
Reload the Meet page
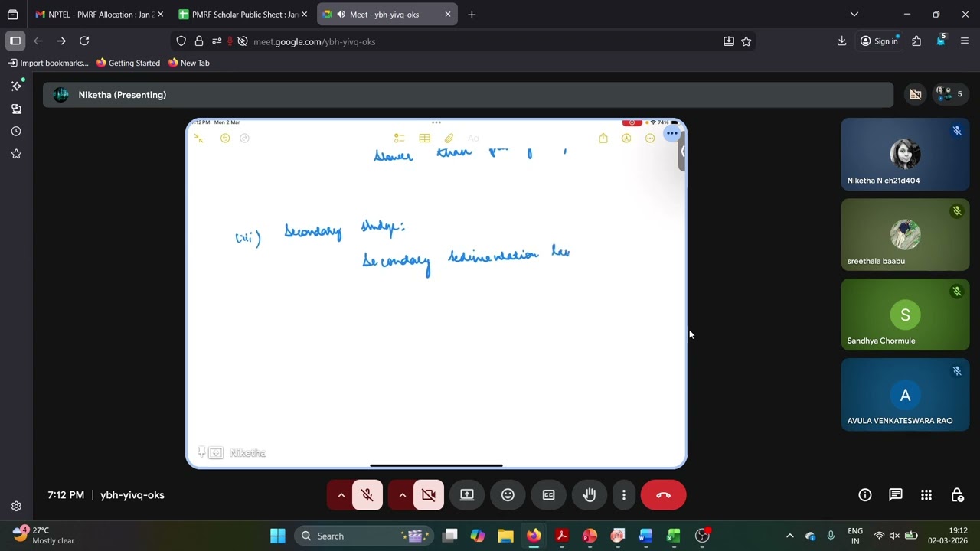click(84, 41)
